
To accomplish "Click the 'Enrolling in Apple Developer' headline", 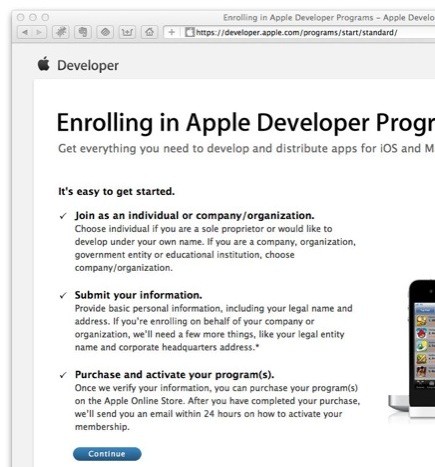I will pyautogui.click(x=246, y=123).
